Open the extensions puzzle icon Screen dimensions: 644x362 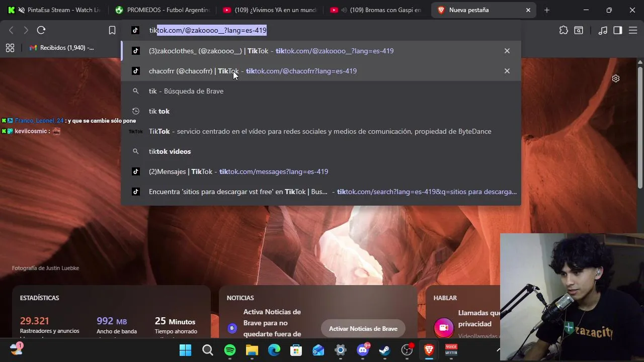(x=563, y=30)
